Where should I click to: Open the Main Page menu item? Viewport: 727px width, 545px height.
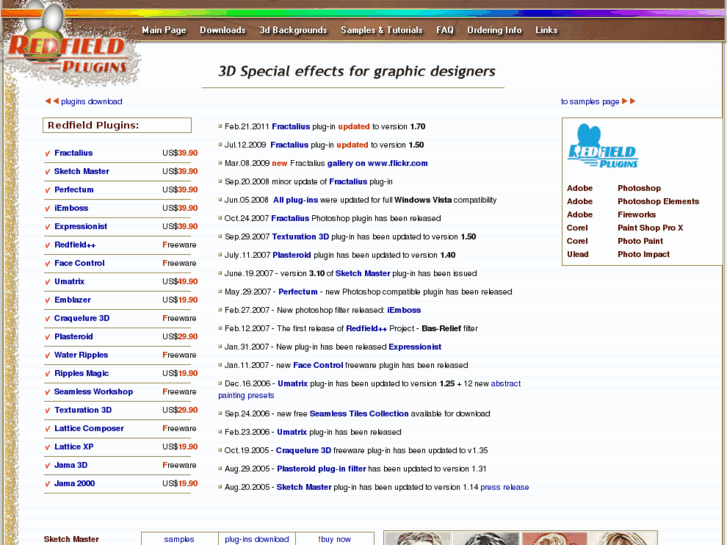(164, 30)
